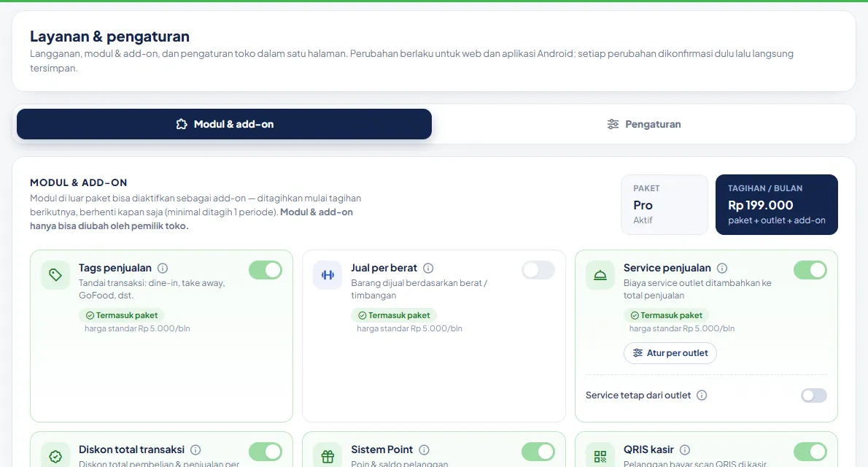Open info tooltip for Tags penjualan
Screen dimensions: 868x467
pos(163,268)
